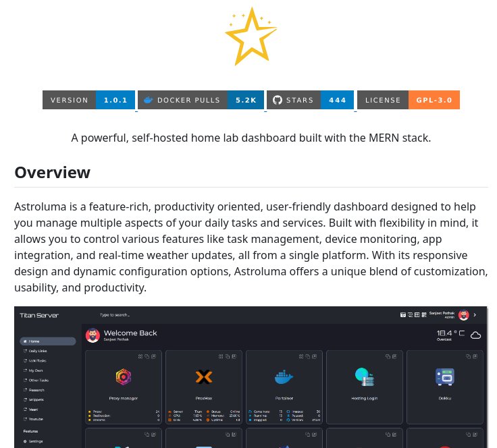Screen dimensions: 497x448
Task: Click the cloud weather icon
Action: coord(475,335)
